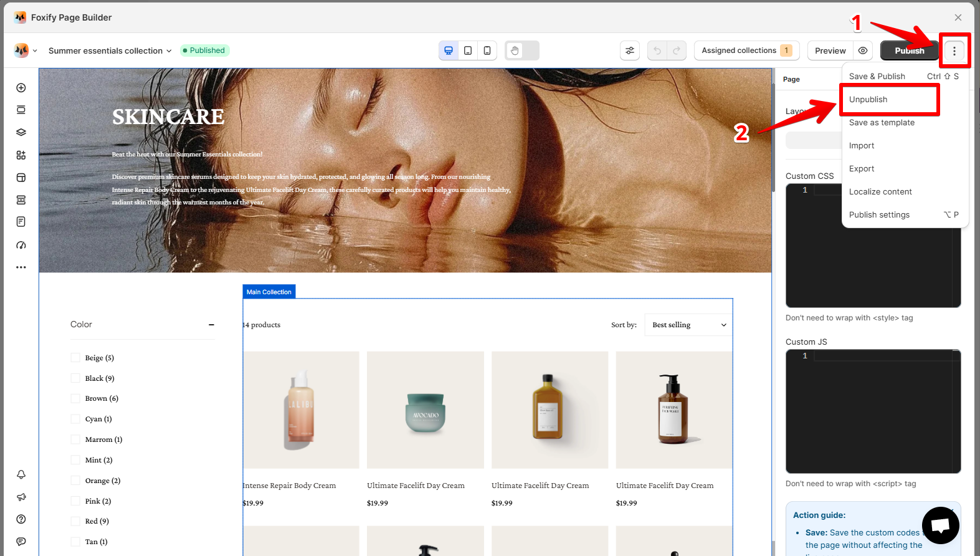Open the live chat bubble

point(941,525)
